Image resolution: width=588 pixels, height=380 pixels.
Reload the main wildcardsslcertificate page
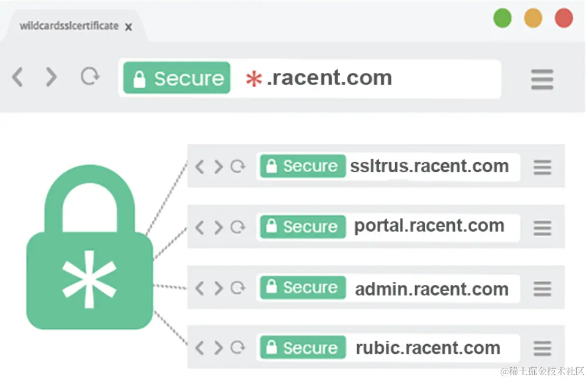click(x=90, y=76)
